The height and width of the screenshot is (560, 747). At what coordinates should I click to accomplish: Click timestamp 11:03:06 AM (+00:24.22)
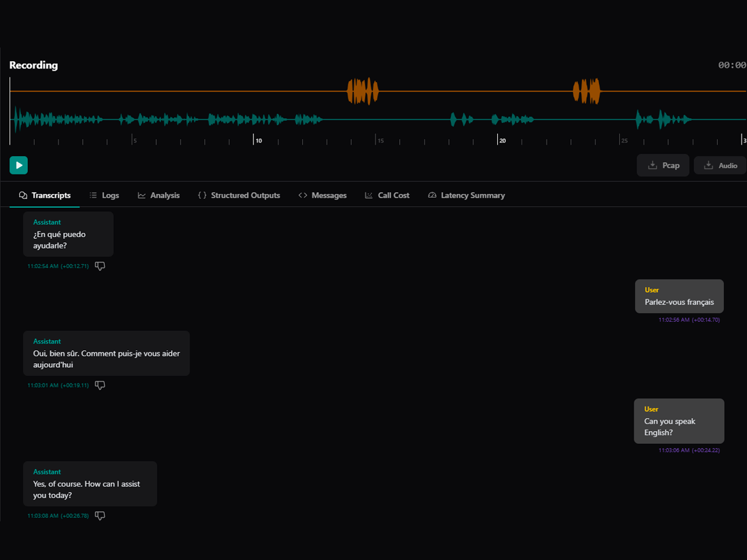point(689,451)
